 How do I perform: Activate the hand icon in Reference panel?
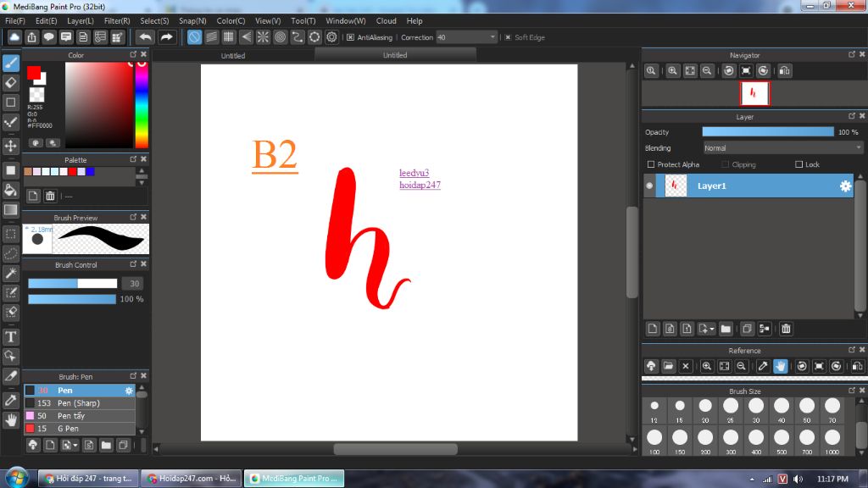point(781,366)
